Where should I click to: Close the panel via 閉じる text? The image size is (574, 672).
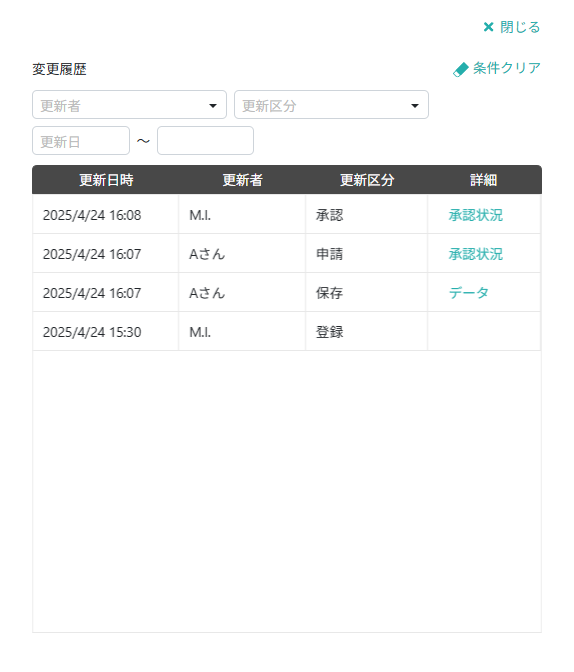click(520, 27)
